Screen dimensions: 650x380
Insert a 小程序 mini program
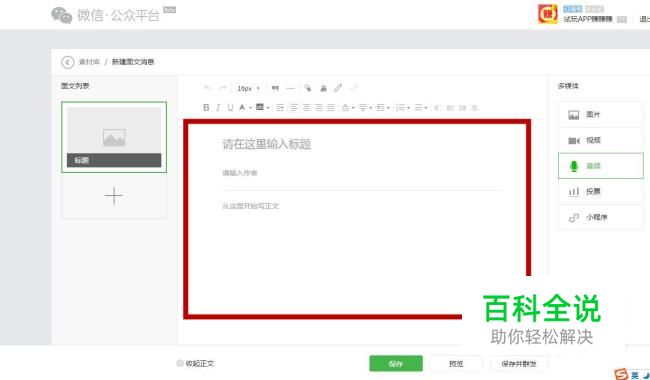601,217
